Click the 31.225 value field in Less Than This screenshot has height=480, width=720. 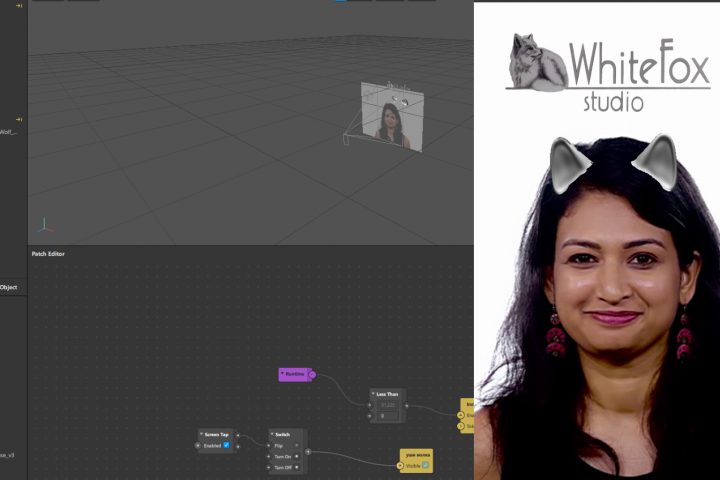coord(388,405)
